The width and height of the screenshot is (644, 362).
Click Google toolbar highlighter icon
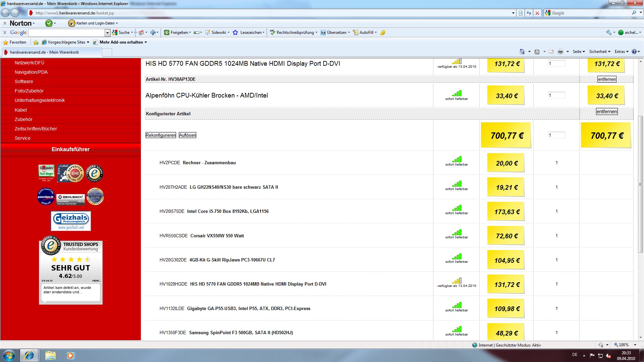(383, 33)
